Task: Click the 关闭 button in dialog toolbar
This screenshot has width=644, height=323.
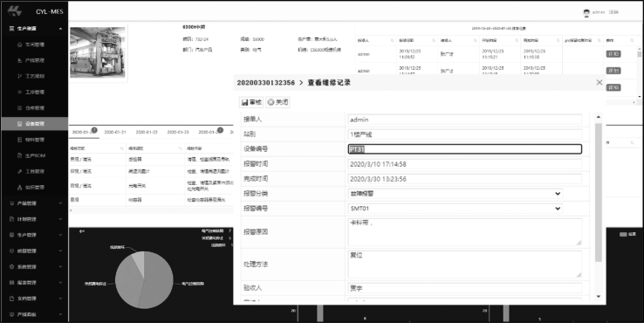Action: pyautogui.click(x=277, y=102)
